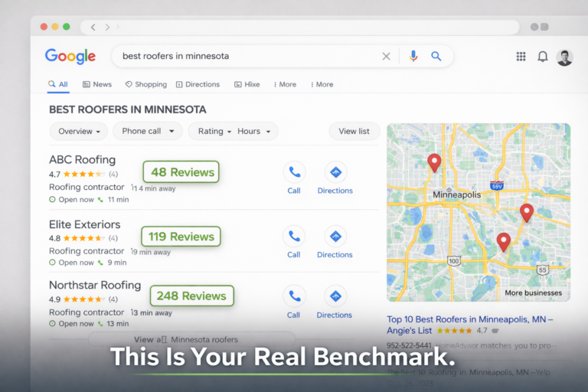Viewport: 588px width, 392px height.
Task: Open the Google apps grid
Action: (521, 56)
